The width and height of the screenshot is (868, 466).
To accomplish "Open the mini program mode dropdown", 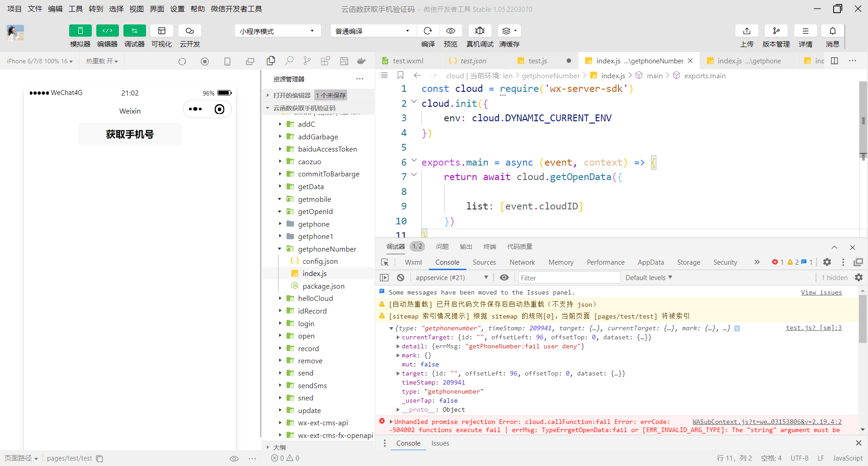I will (x=278, y=31).
